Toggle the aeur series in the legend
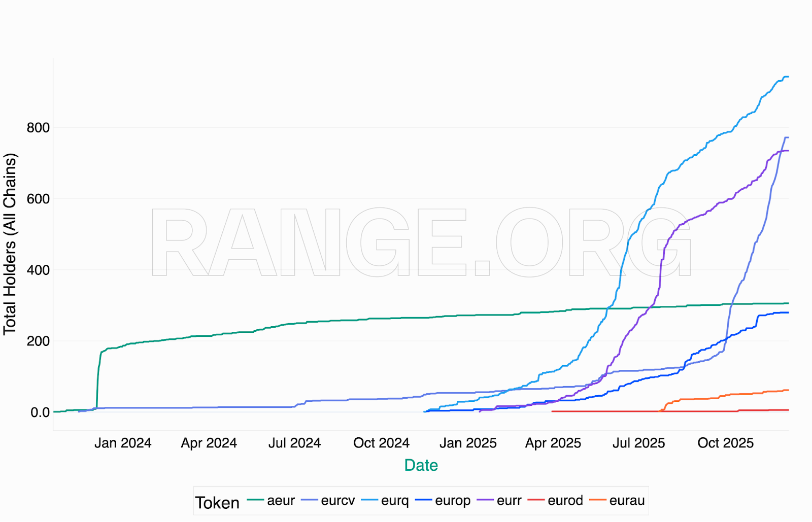812x522 pixels. [x=281, y=501]
